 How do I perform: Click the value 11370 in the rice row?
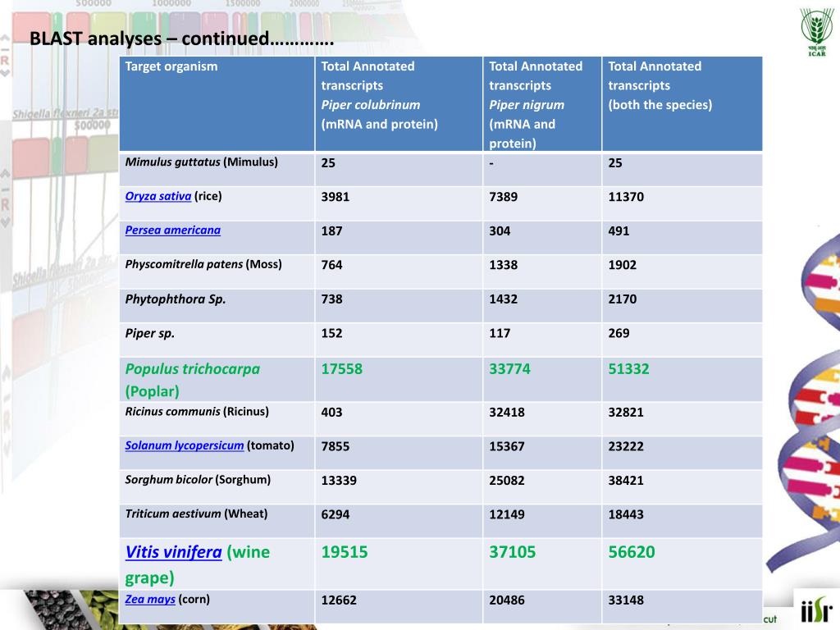[x=626, y=197]
